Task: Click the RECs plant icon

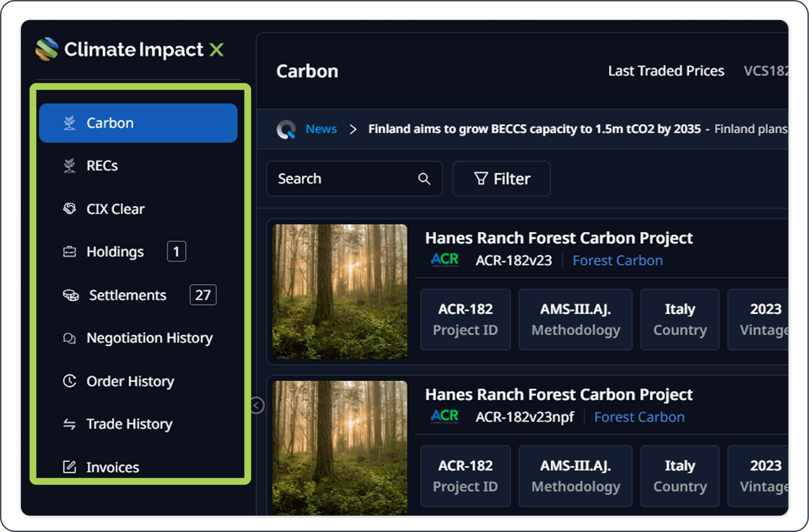Action: tap(70, 165)
